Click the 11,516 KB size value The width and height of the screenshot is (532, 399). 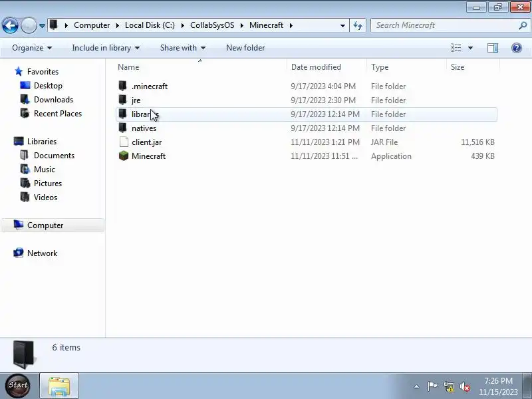[477, 142]
